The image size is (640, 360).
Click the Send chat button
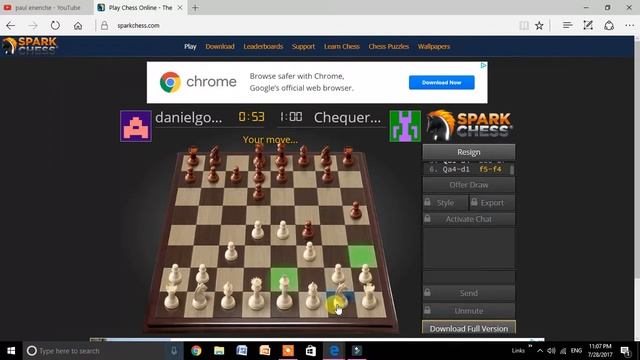[x=469, y=293]
